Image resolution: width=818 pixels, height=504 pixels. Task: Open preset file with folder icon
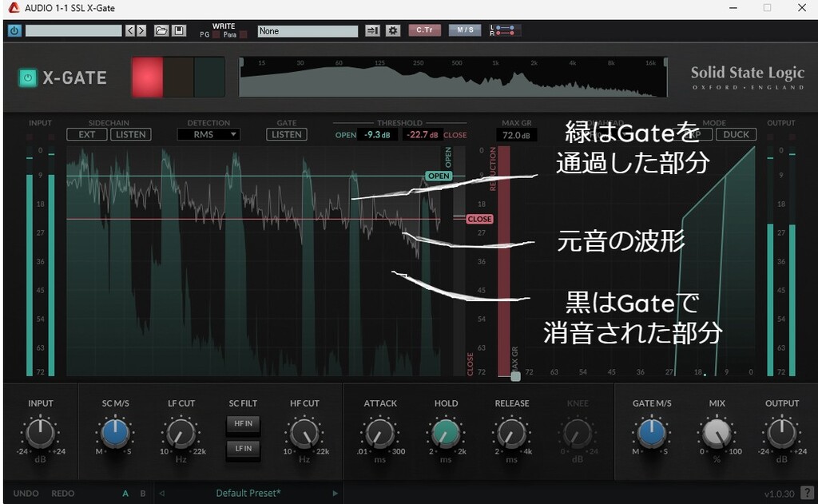tap(161, 31)
